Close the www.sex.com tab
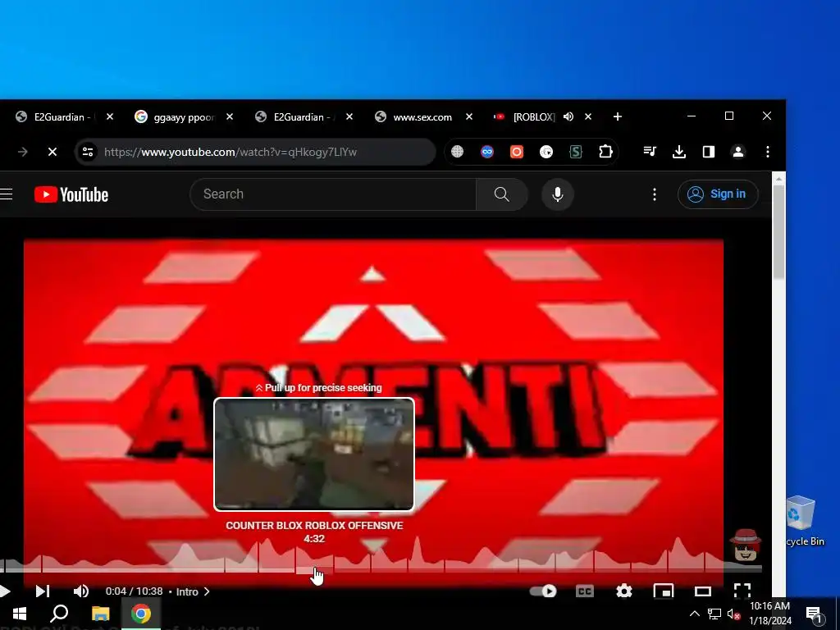 coord(468,116)
